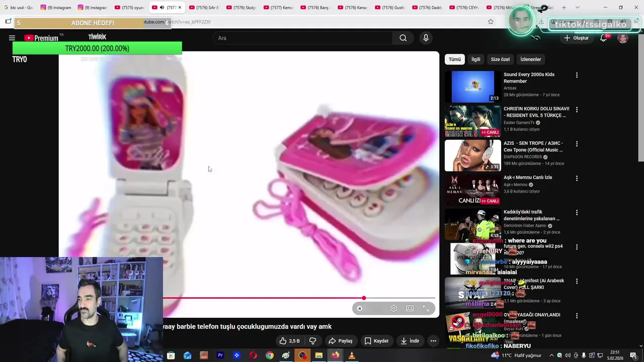Open the YouTube account avatar menu
The image size is (644, 362).
[623, 38]
